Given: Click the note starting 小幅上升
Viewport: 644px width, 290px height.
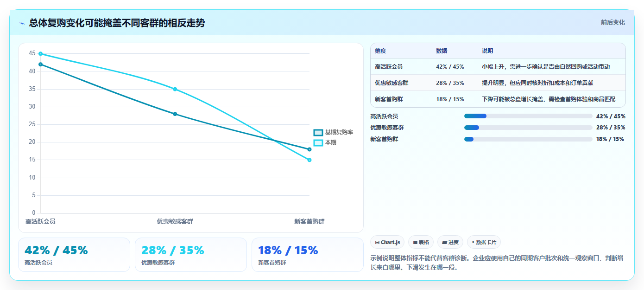Looking at the screenshot, I should pyautogui.click(x=546, y=67).
